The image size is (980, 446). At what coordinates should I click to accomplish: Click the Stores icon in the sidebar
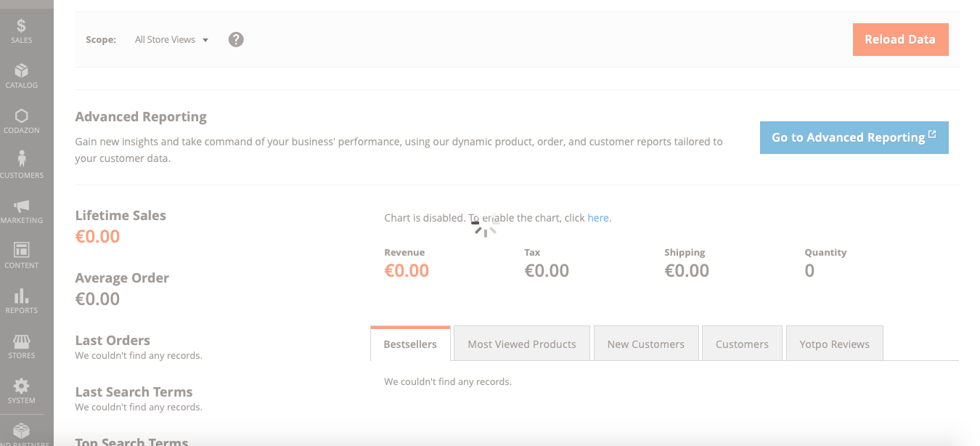tap(20, 346)
